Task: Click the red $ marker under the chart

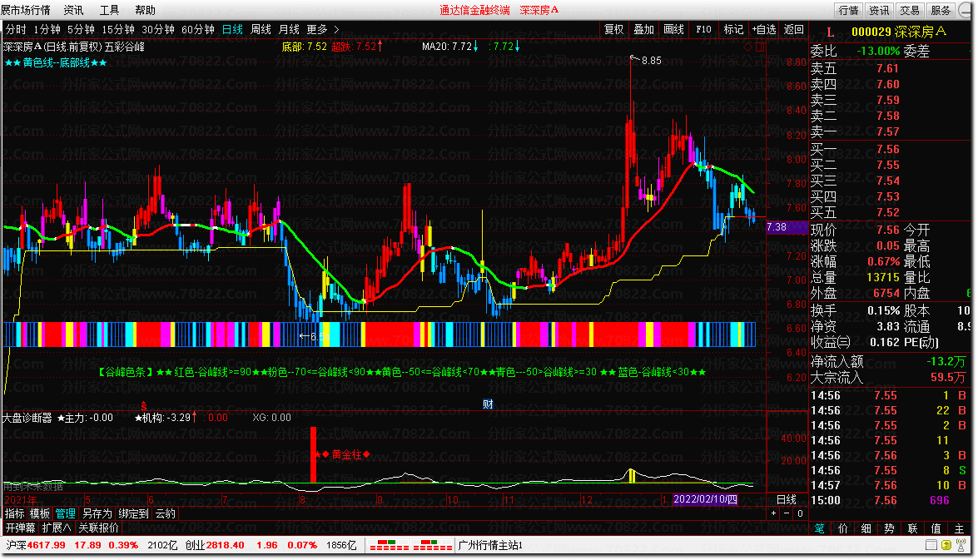Action: coord(144,406)
